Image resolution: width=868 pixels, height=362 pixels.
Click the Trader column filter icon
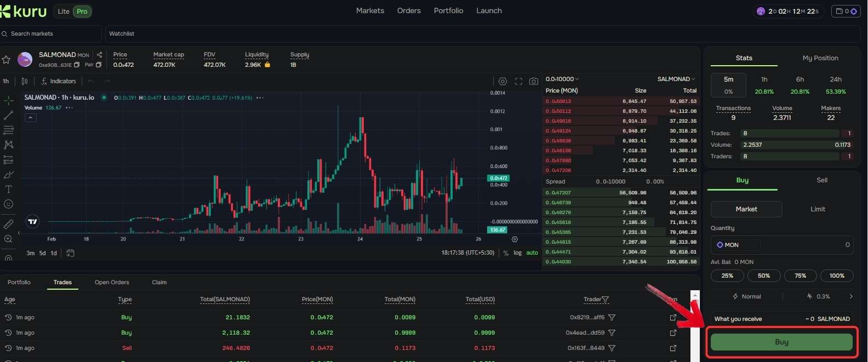click(606, 300)
